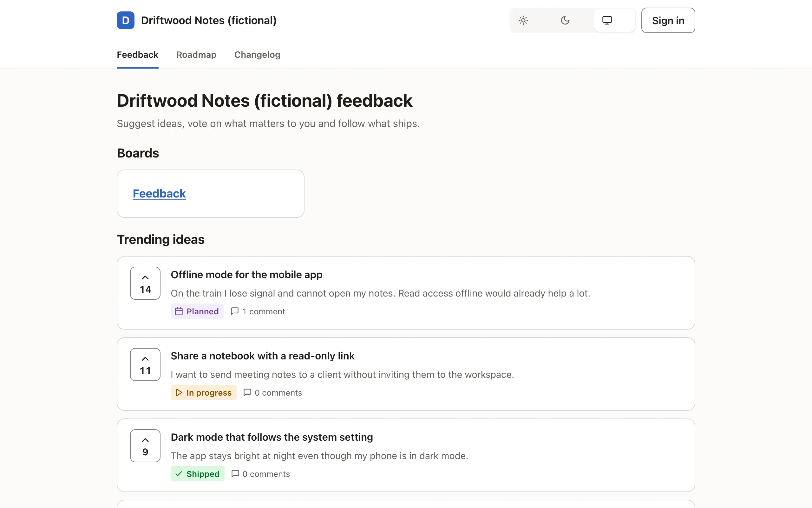The width and height of the screenshot is (812, 508).
Task: Open the Feedback tab
Action: [138, 55]
